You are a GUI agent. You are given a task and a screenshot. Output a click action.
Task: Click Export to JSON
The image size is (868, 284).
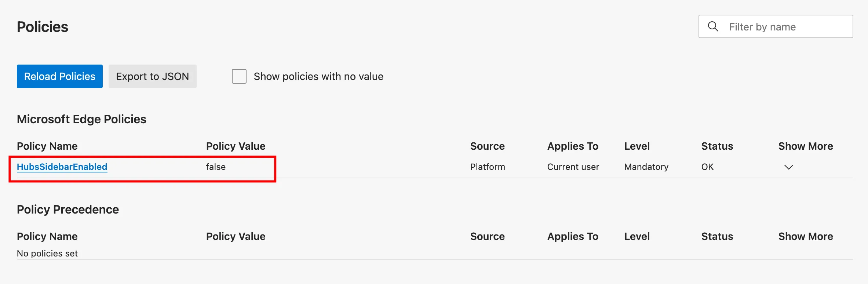[152, 76]
